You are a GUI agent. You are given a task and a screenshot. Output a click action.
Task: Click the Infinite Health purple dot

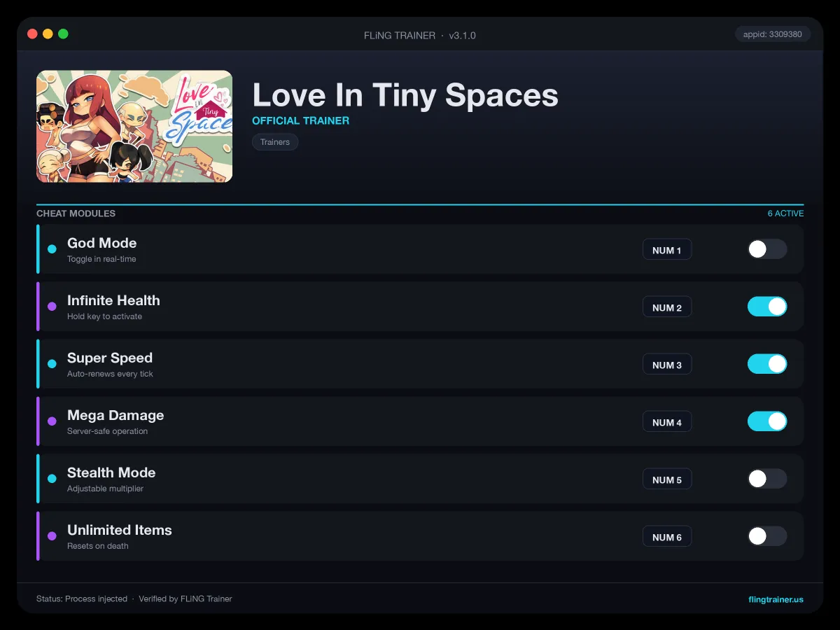tap(52, 307)
